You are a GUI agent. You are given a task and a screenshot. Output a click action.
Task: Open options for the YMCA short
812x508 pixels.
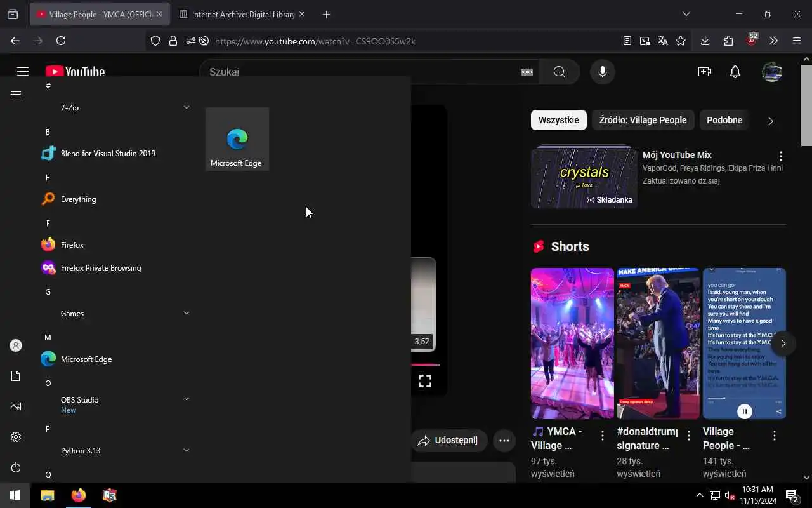[603, 436]
